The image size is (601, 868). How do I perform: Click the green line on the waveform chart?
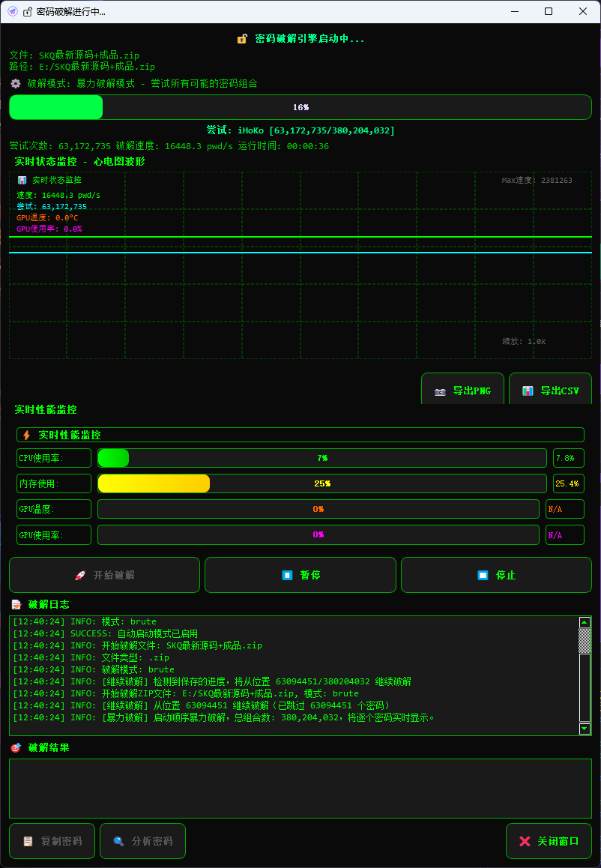[x=300, y=237]
